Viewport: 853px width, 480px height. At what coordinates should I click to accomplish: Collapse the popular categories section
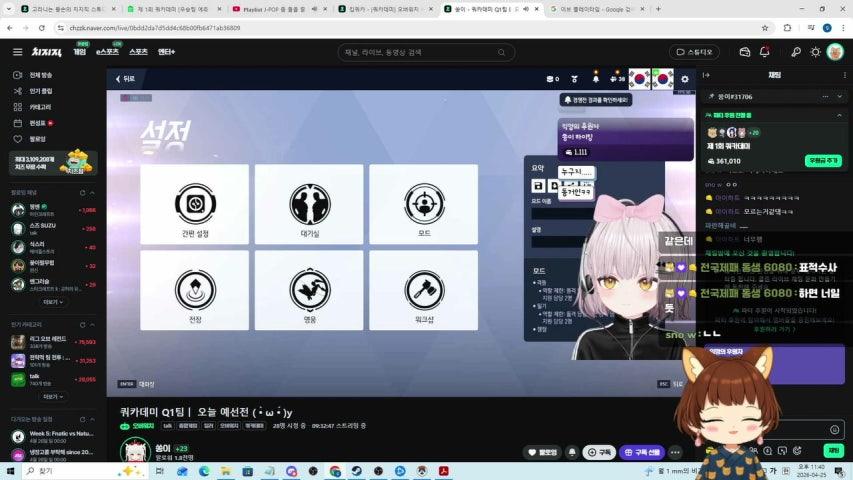click(x=92, y=324)
